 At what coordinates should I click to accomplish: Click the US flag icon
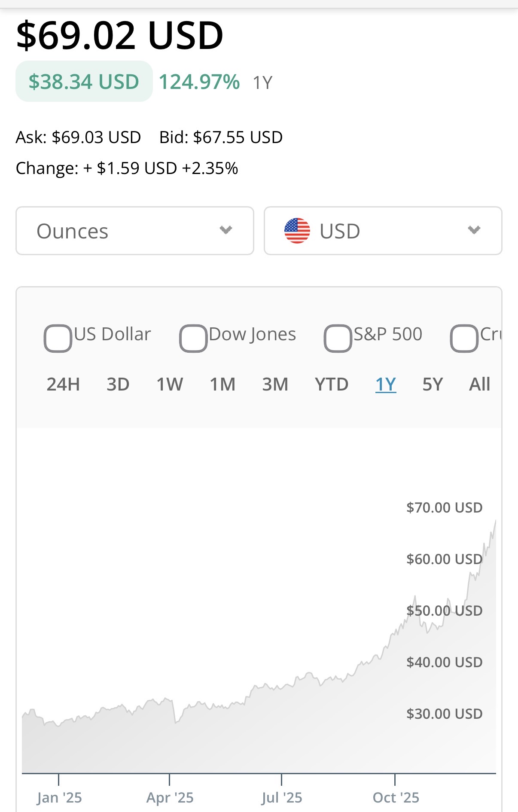coord(297,231)
